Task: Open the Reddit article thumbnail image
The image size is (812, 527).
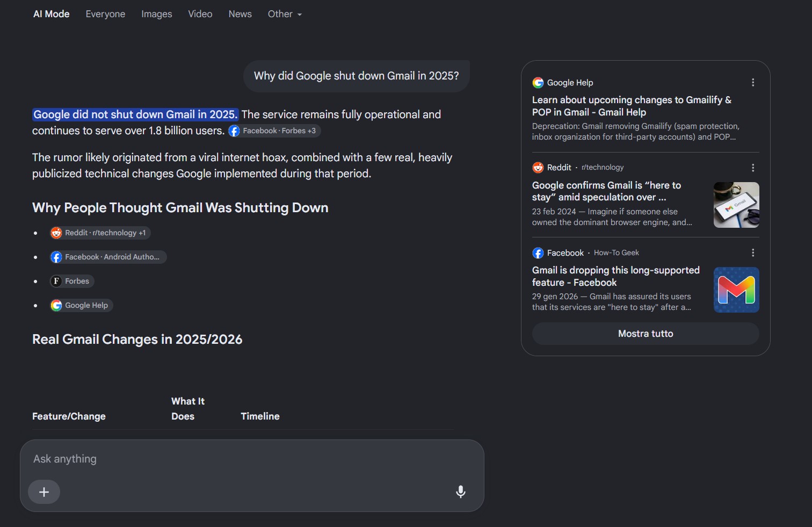Action: (x=736, y=205)
